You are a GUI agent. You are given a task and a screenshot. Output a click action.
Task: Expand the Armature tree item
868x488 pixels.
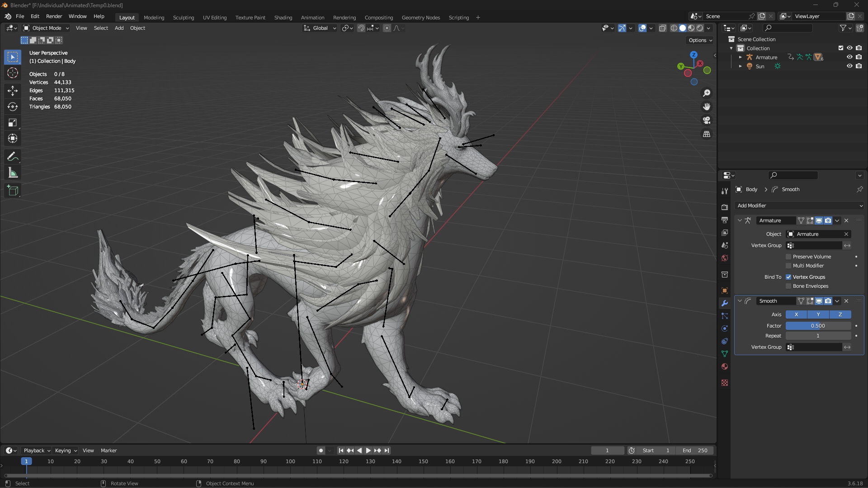coord(741,57)
